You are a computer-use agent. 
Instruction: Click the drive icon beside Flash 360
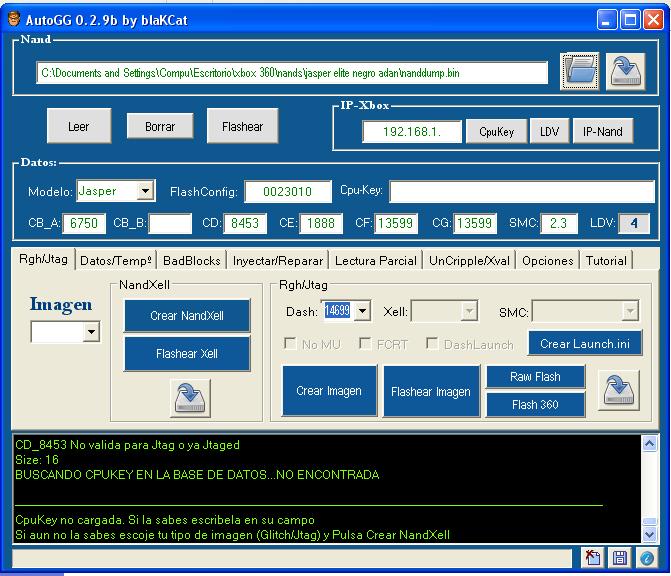618,390
